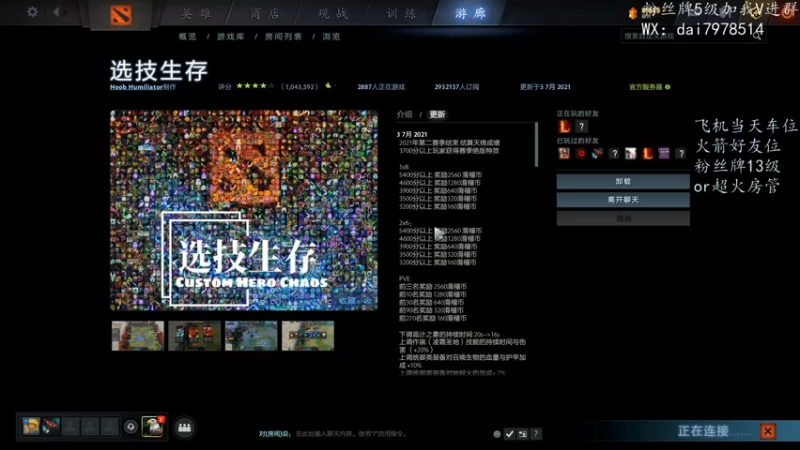Image resolution: width=800 pixels, height=450 pixels.
Task: Select the 游廊 (Arcade) tab
Action: (x=470, y=13)
